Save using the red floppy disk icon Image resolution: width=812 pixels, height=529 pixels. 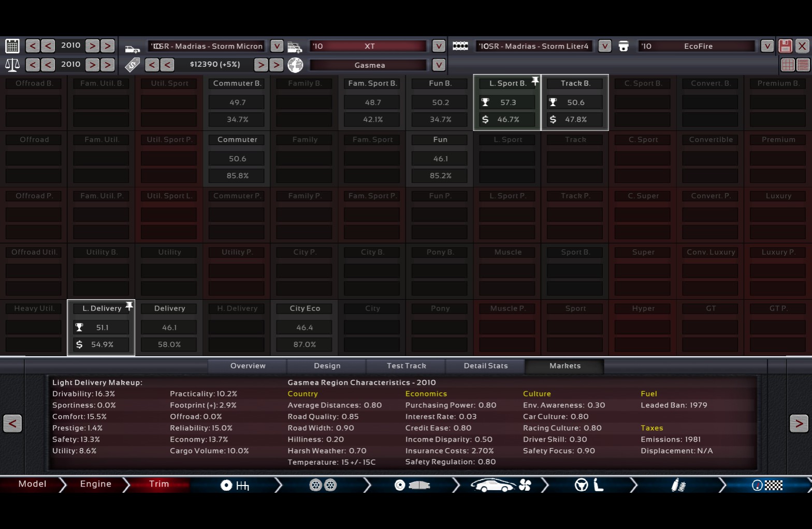(x=786, y=46)
